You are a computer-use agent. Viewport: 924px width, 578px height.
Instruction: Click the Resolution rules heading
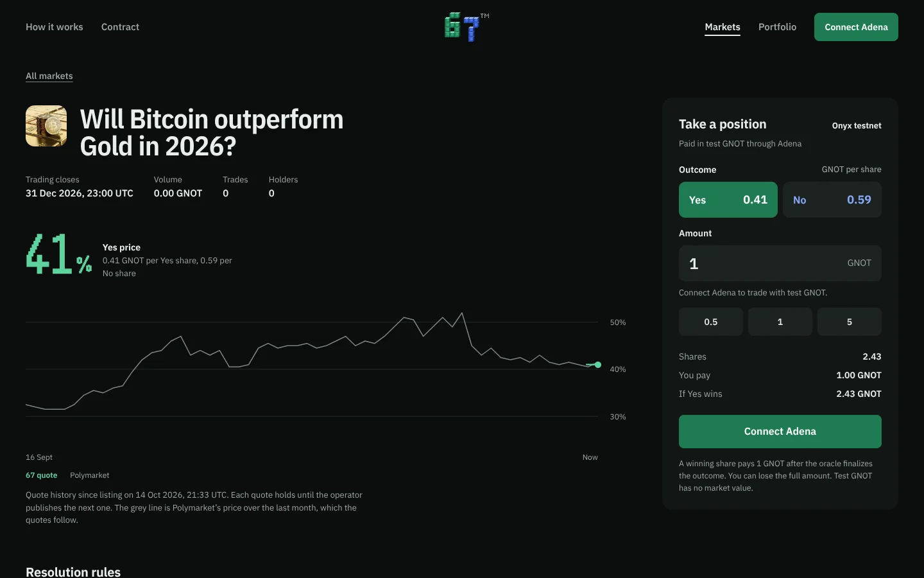[x=73, y=572]
